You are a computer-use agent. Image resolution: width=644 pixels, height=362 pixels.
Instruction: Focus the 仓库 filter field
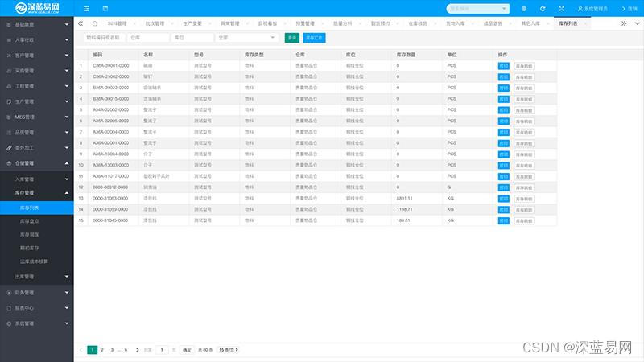coord(148,38)
